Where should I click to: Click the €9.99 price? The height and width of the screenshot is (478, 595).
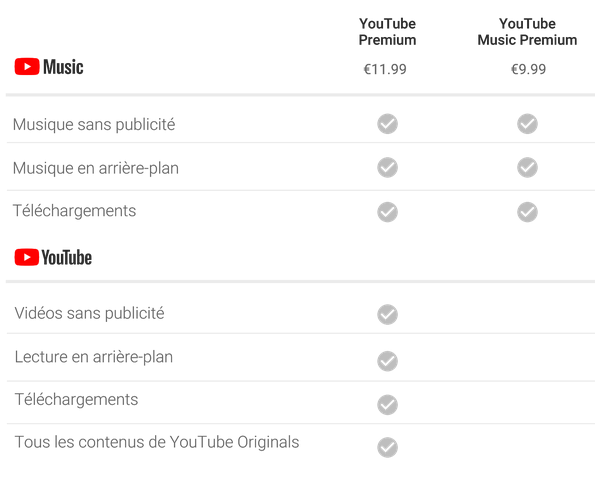(528, 69)
